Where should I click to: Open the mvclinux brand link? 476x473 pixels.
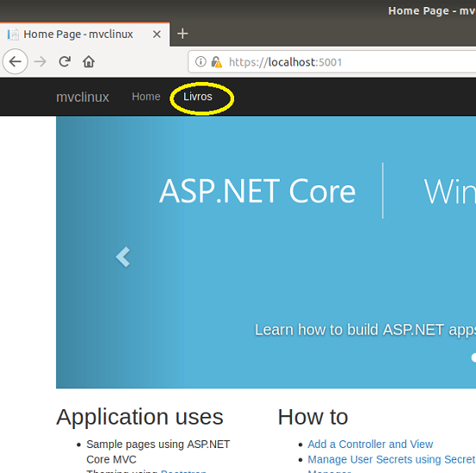pos(83,97)
